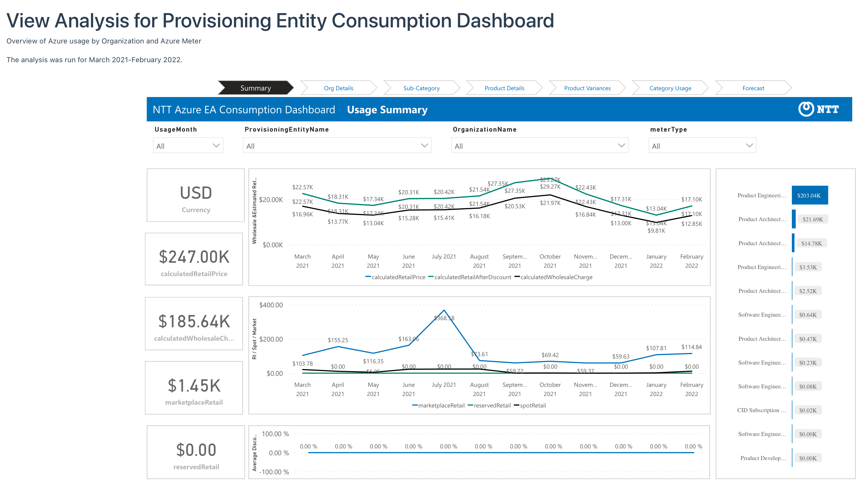
Task: Click the $368.58 July peak data label
Action: pos(444,318)
